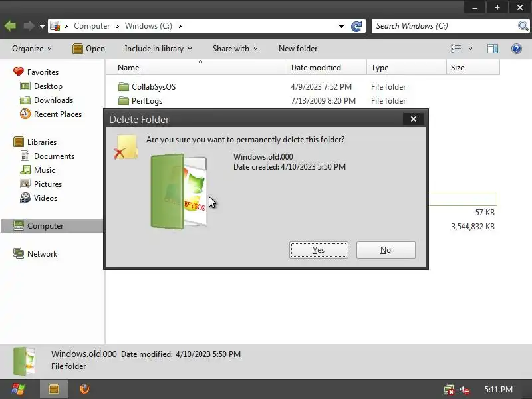Click the network status tray icon
Screen dimensions: 532x399
(x=449, y=390)
